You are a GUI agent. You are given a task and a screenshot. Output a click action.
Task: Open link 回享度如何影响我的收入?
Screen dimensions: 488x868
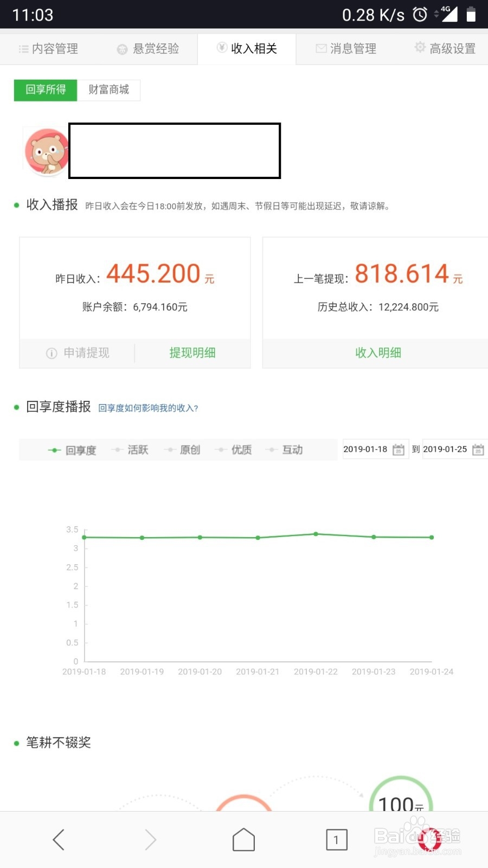tap(148, 408)
